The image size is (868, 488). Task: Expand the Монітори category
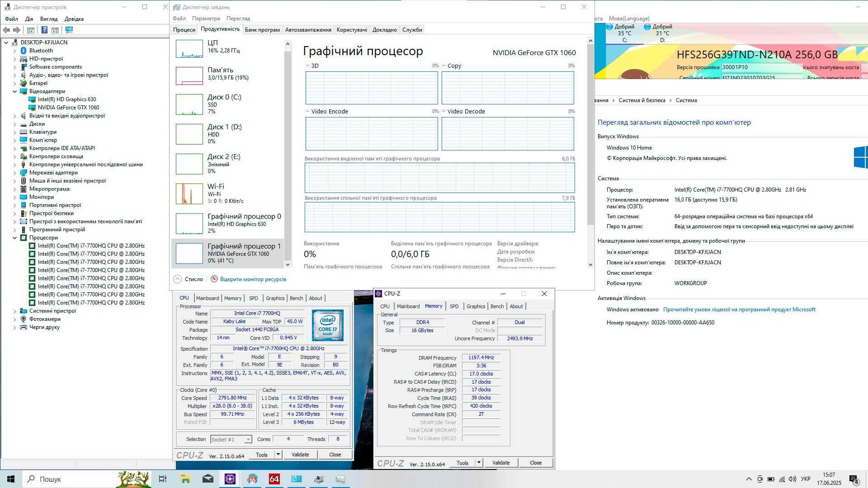(x=14, y=197)
